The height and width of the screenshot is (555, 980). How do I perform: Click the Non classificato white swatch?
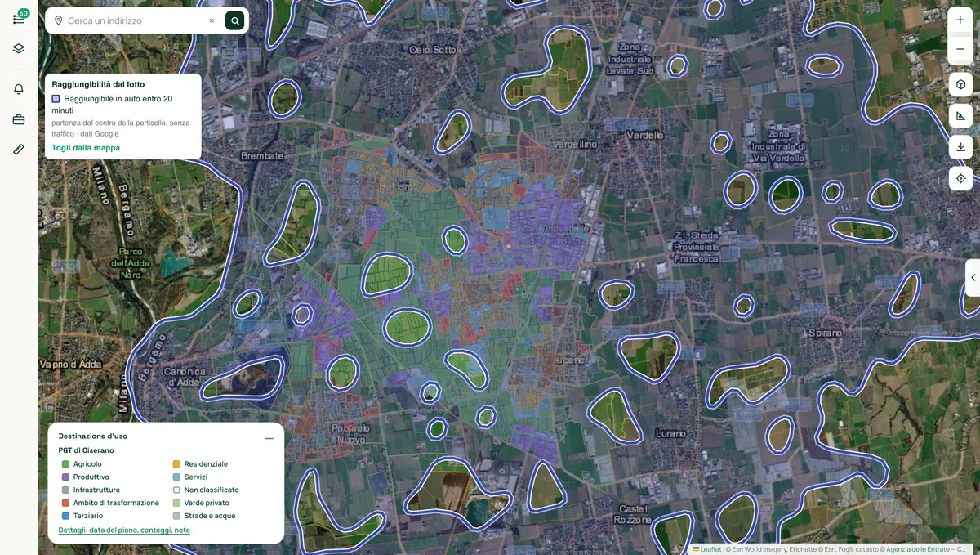(176, 490)
